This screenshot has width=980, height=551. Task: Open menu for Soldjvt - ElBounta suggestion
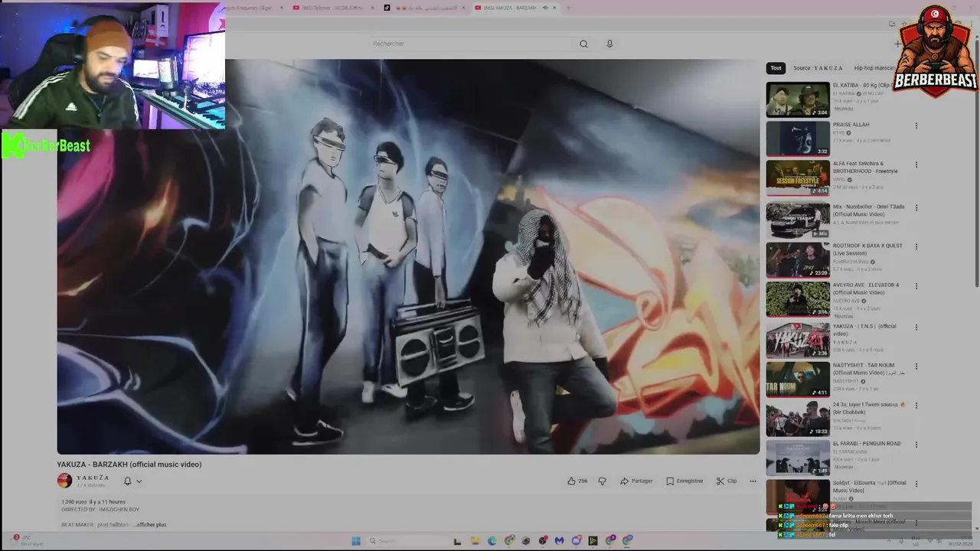coord(916,484)
